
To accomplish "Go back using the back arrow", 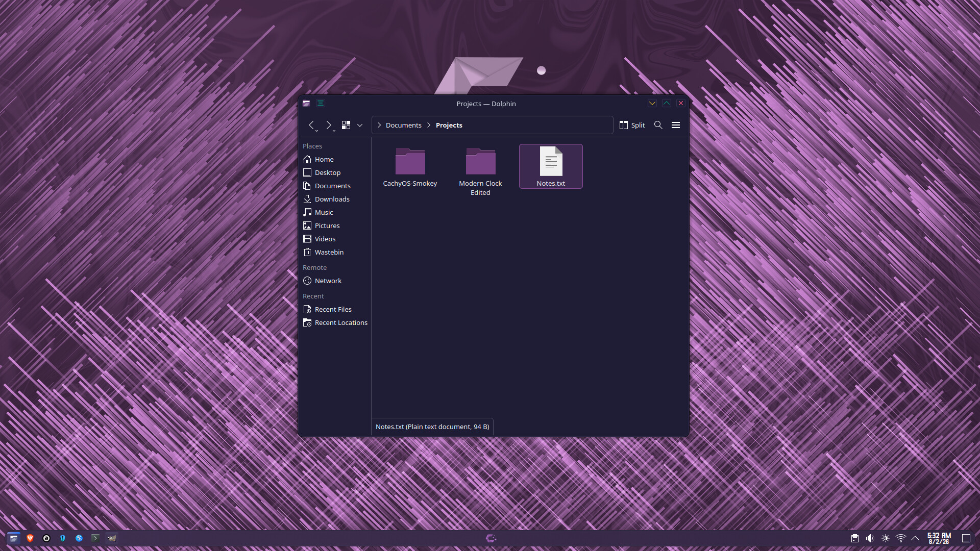I will 311,125.
